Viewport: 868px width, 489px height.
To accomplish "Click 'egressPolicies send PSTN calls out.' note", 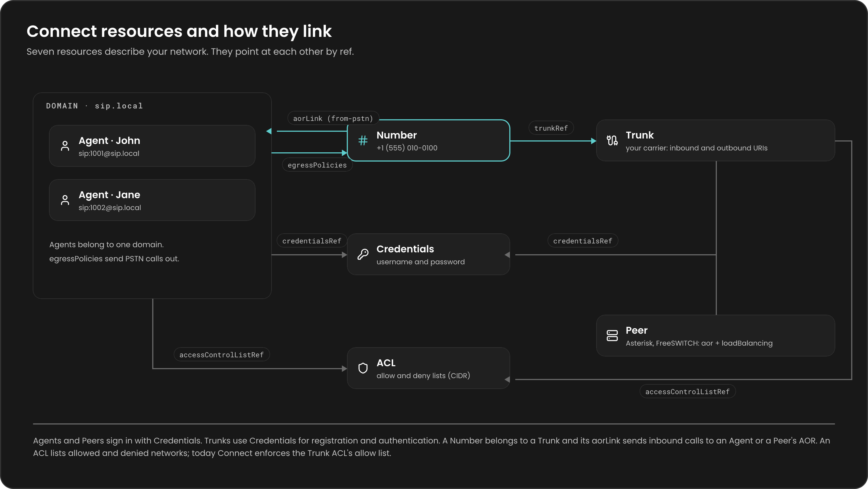I will coord(114,259).
